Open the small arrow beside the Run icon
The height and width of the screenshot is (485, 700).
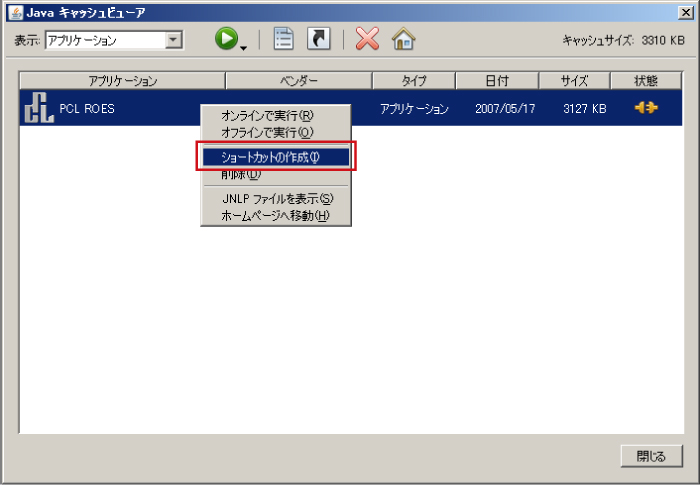pyautogui.click(x=242, y=46)
